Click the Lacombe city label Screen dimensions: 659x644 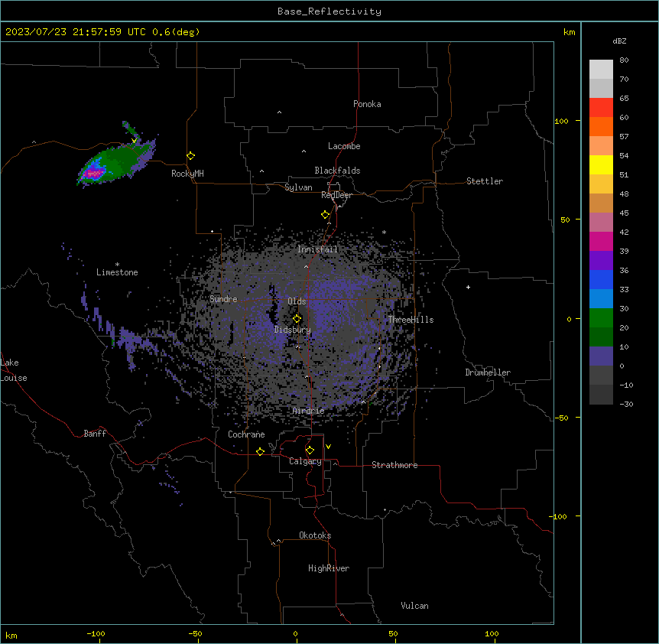click(344, 146)
